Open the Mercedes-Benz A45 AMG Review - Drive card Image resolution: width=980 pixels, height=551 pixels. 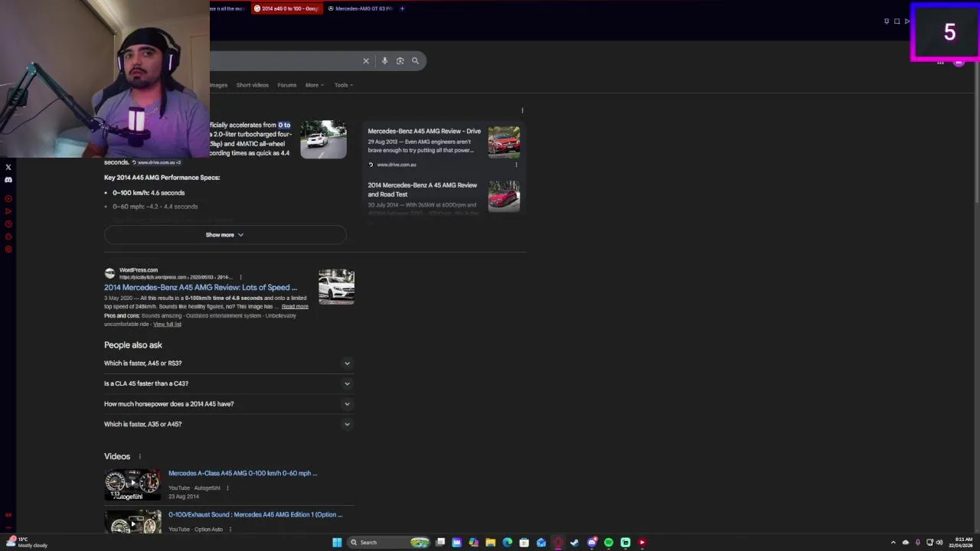click(424, 131)
